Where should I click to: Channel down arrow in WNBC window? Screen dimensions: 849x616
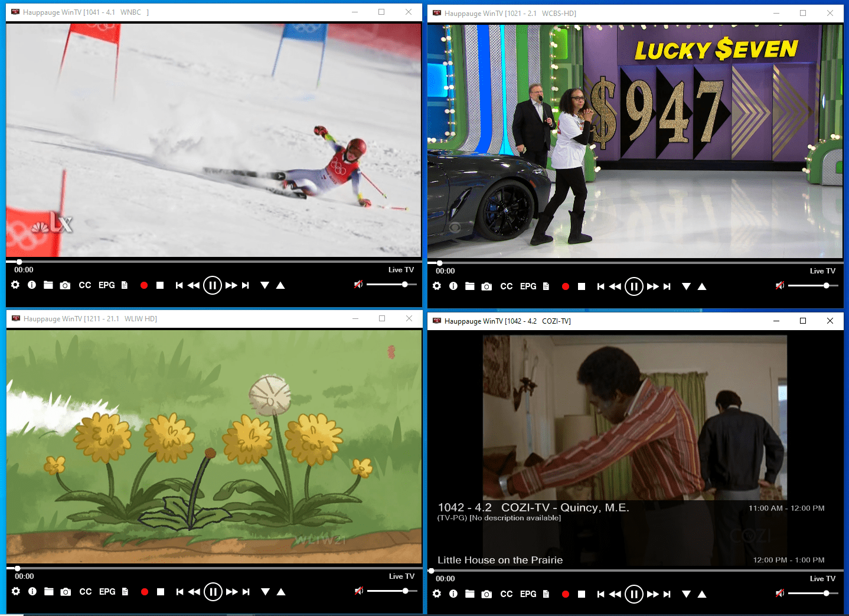[265, 285]
